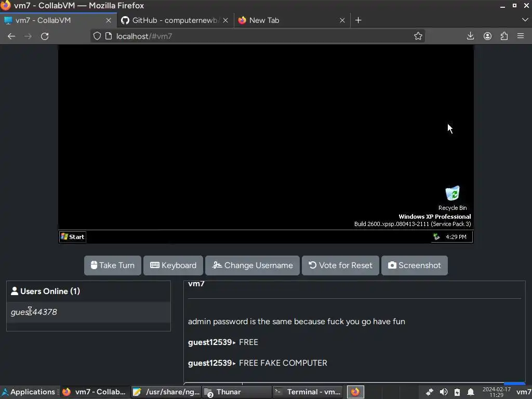
Task: Click the Screenshot camera button
Action: (x=414, y=265)
